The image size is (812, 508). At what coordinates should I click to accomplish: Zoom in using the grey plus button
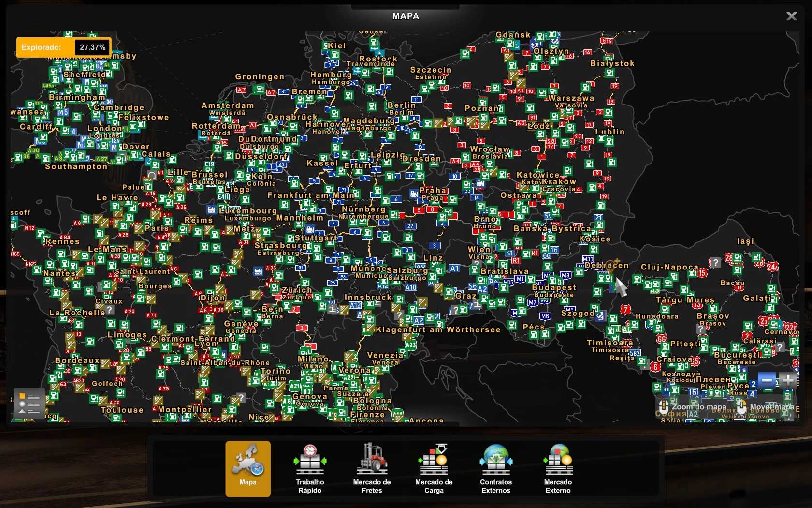[x=788, y=380]
